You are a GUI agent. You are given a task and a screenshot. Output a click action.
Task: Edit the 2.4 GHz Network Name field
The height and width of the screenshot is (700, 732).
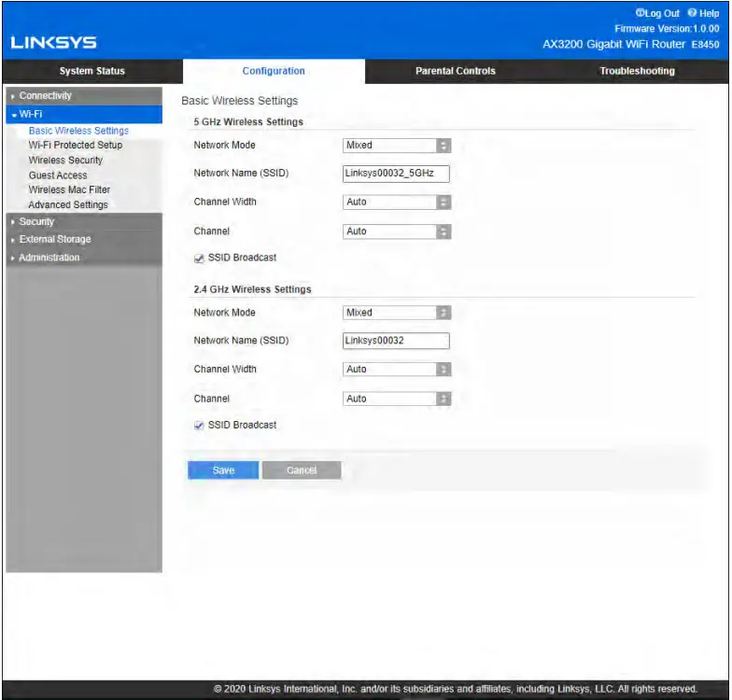tap(396, 341)
